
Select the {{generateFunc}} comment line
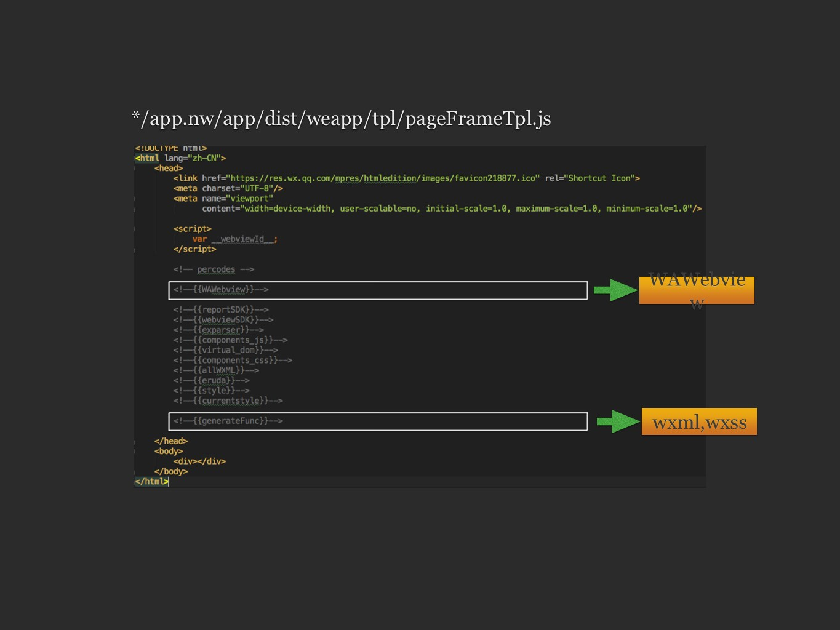pos(228,421)
